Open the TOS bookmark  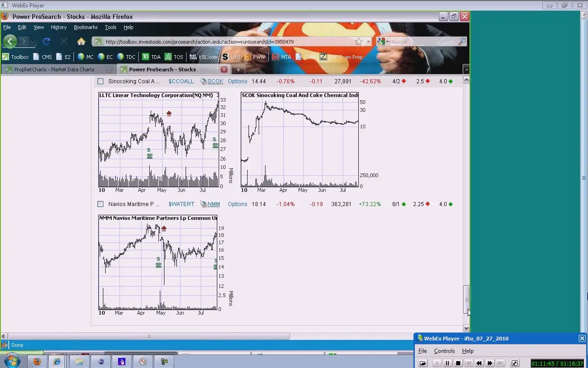[x=174, y=57]
